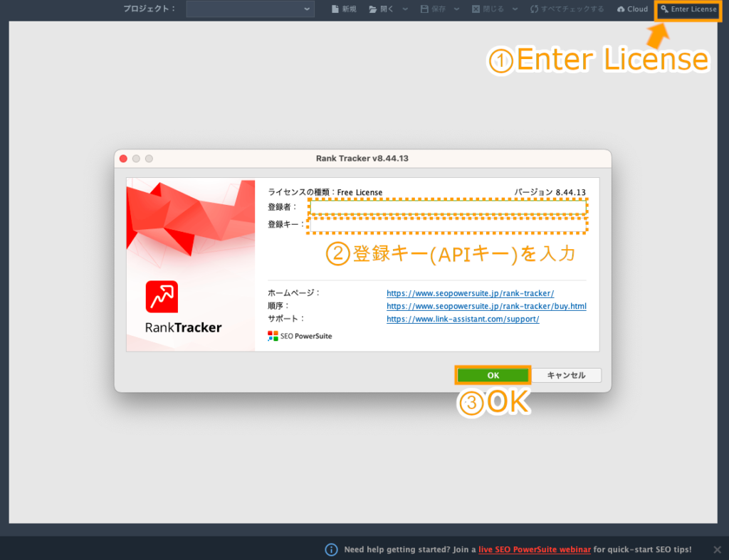Viewport: 729px width, 560px height.
Task: Dismiss the webinar notification bar
Action: pyautogui.click(x=717, y=549)
